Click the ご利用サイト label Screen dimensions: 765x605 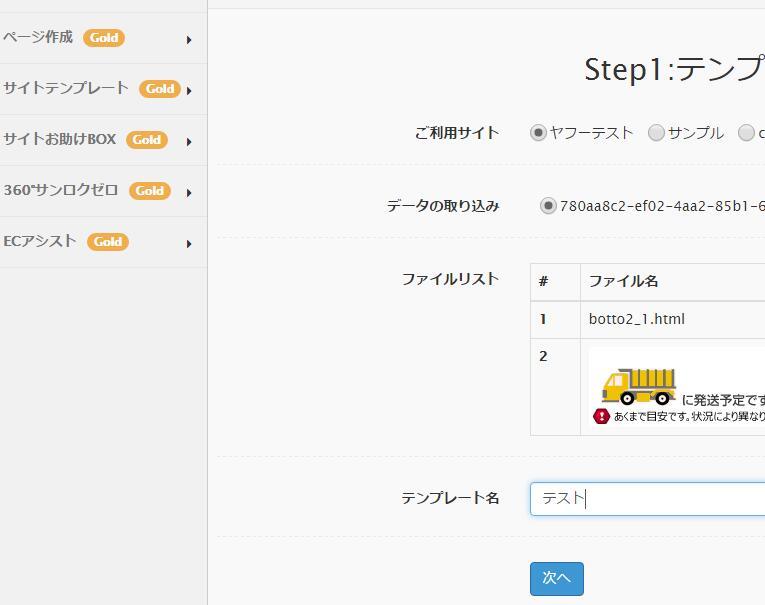(457, 133)
